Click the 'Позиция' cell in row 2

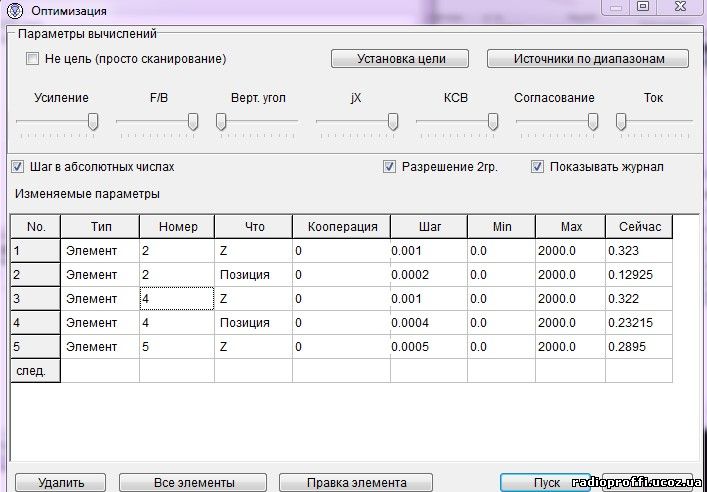point(253,275)
